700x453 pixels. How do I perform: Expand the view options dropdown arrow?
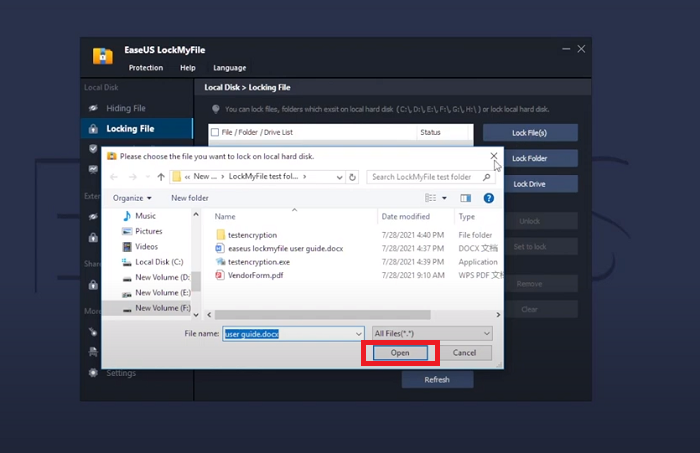click(x=444, y=198)
